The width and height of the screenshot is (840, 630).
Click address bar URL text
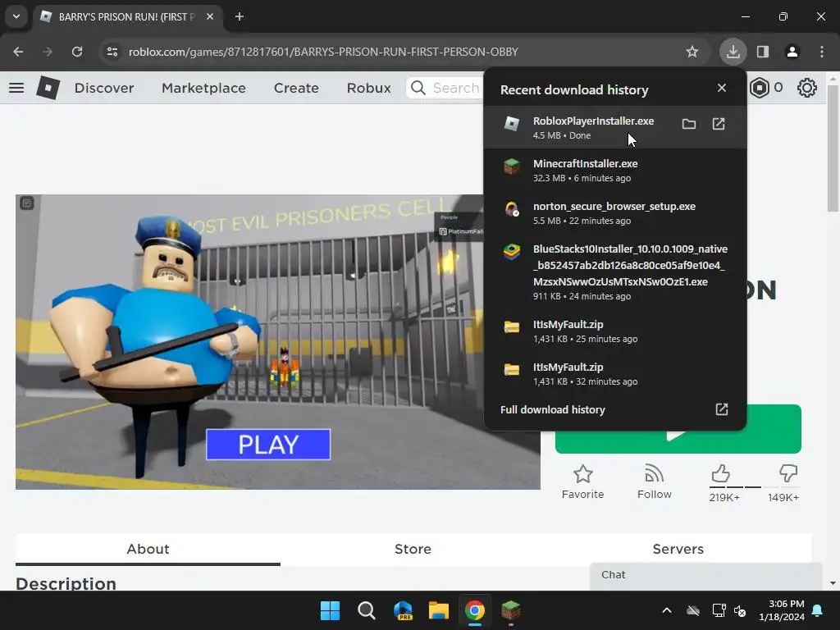[x=323, y=52]
